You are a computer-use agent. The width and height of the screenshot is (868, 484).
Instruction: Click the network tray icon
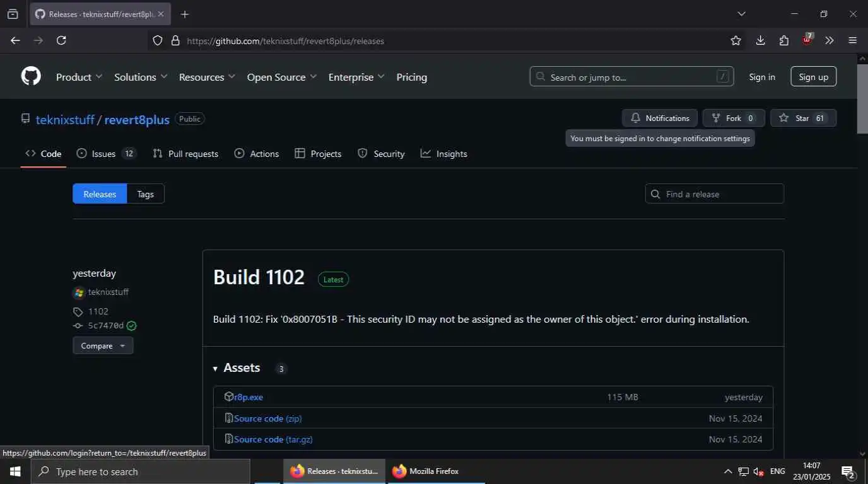(x=744, y=471)
